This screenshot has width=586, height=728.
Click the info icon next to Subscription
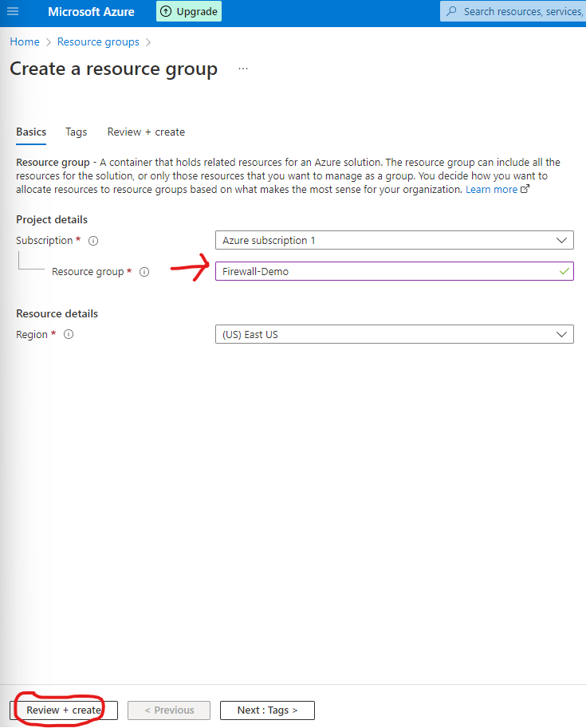point(92,240)
